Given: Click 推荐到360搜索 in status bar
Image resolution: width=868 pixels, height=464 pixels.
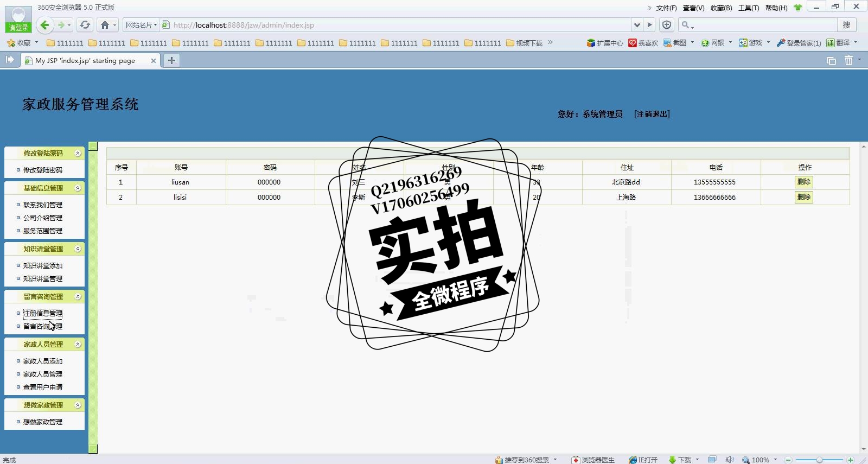Looking at the screenshot, I should (522, 460).
